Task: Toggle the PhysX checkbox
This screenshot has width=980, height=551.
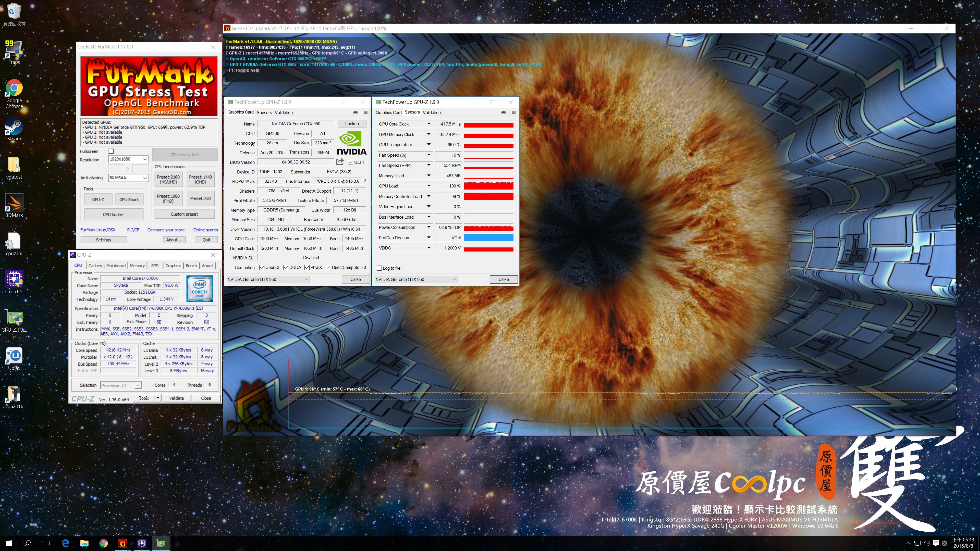Action: 307,268
